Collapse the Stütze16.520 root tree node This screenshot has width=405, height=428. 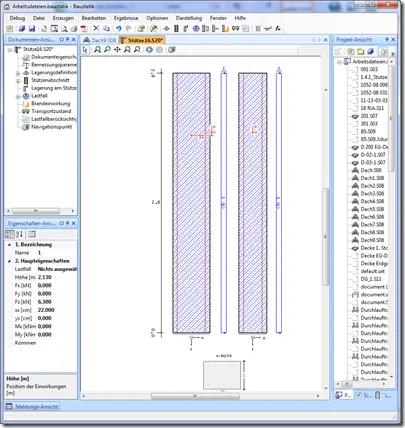10,50
